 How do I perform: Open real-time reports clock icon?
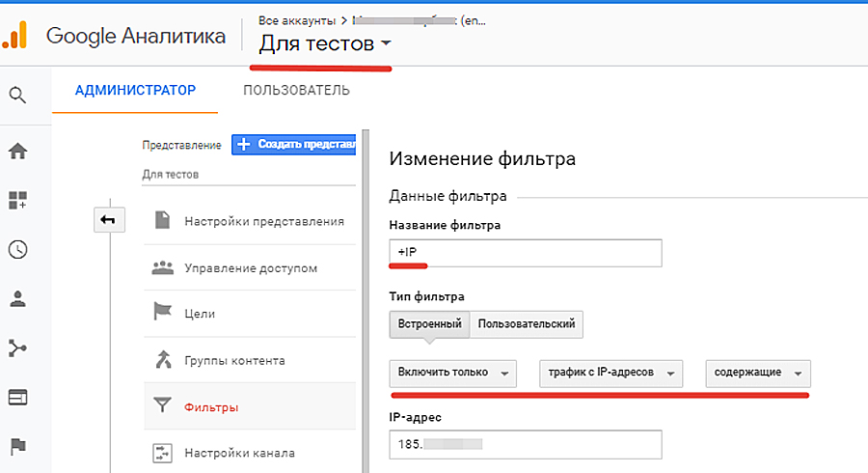point(17,249)
